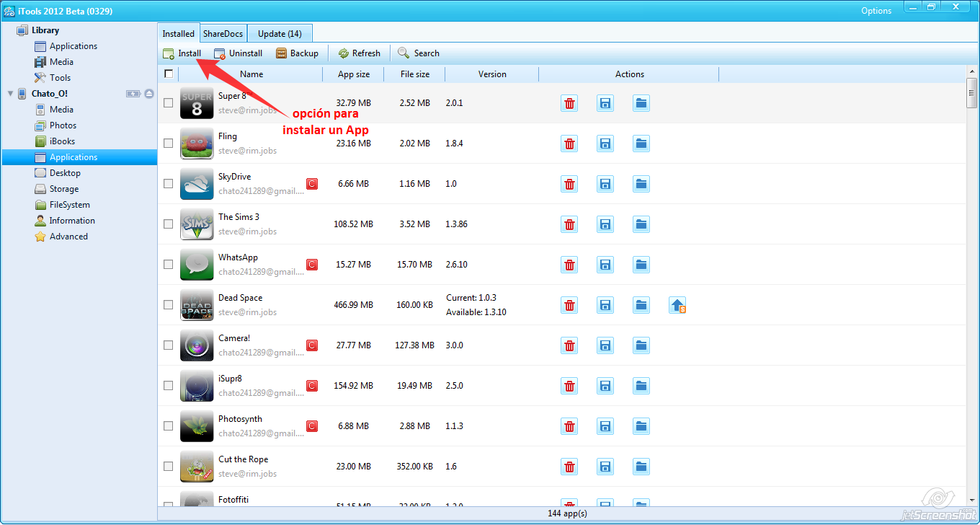This screenshot has width=980, height=525.
Task: Select the Camera! row checkbox
Action: pyautogui.click(x=169, y=345)
